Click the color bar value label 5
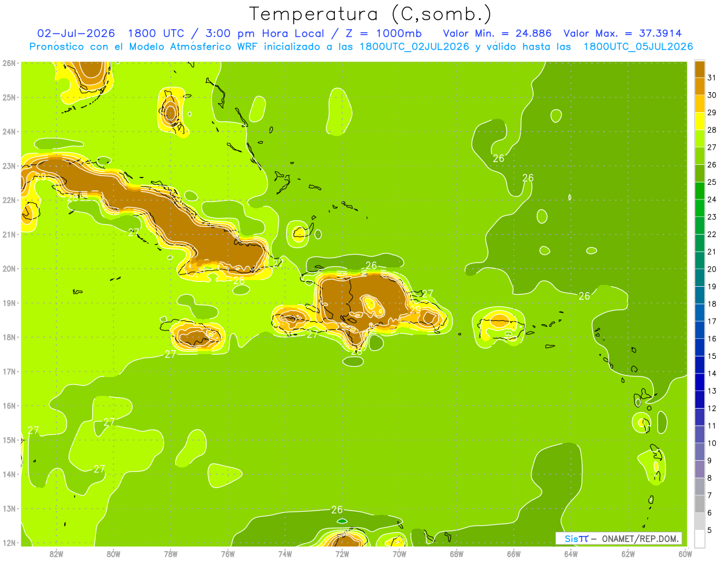 point(710,530)
